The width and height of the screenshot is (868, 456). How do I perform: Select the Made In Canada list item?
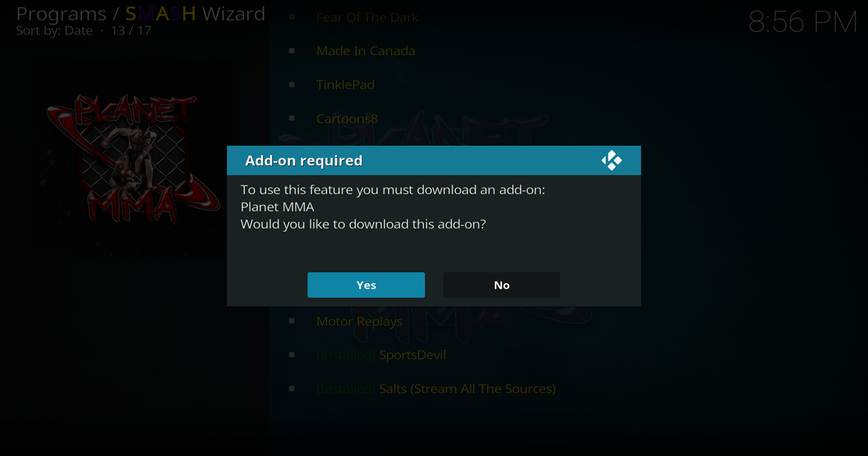pyautogui.click(x=366, y=51)
